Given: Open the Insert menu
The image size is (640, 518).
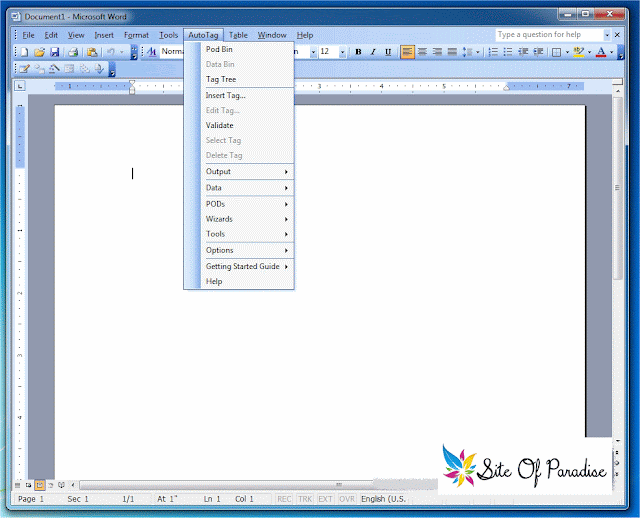Looking at the screenshot, I should tap(104, 35).
